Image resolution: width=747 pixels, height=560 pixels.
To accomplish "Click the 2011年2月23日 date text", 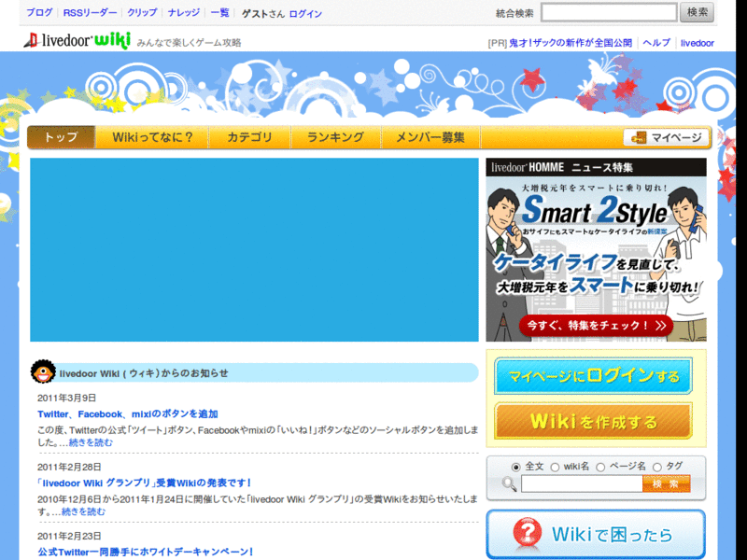I will [69, 536].
